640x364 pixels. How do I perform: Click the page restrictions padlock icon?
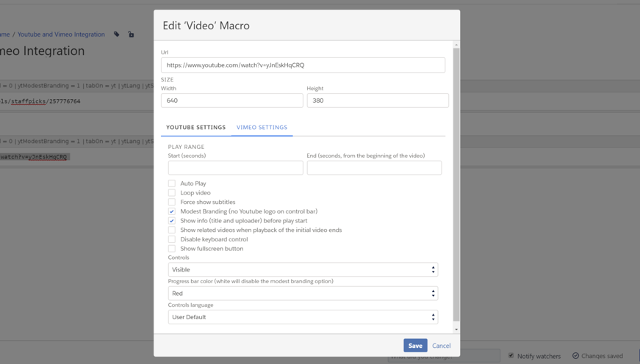[132, 34]
